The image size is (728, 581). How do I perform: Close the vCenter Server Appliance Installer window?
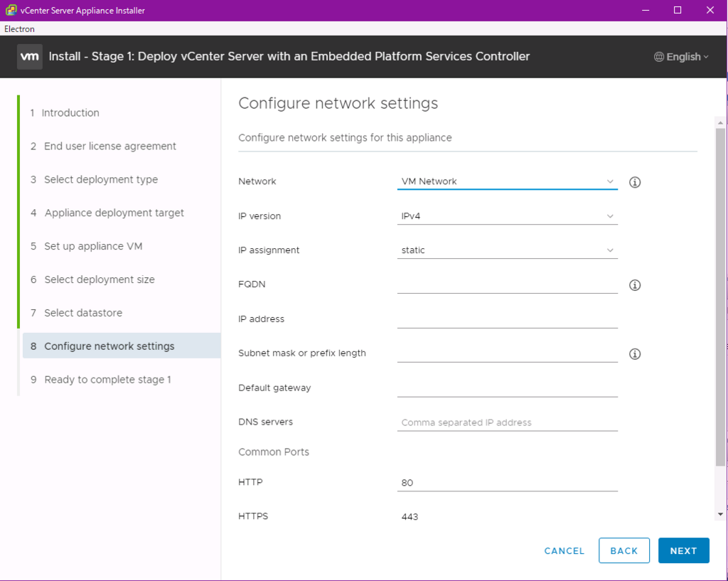pos(710,10)
